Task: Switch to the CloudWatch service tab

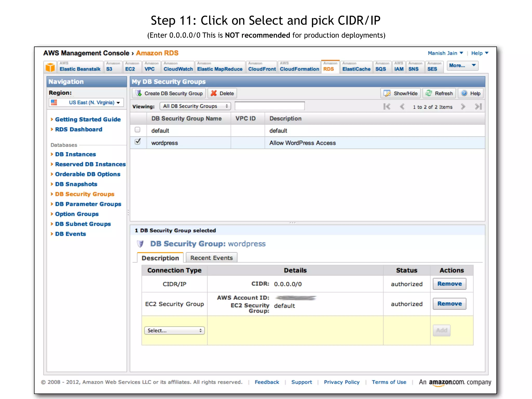Action: tap(178, 67)
